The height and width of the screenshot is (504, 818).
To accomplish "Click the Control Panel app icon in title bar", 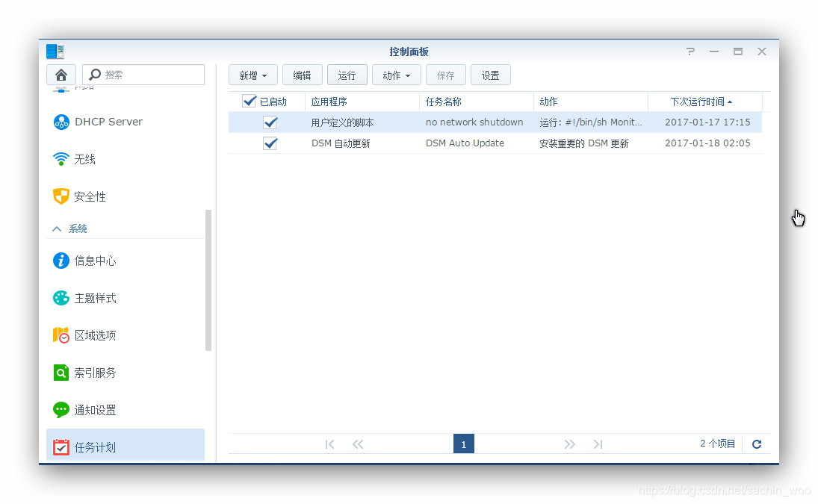I will pyautogui.click(x=55, y=51).
